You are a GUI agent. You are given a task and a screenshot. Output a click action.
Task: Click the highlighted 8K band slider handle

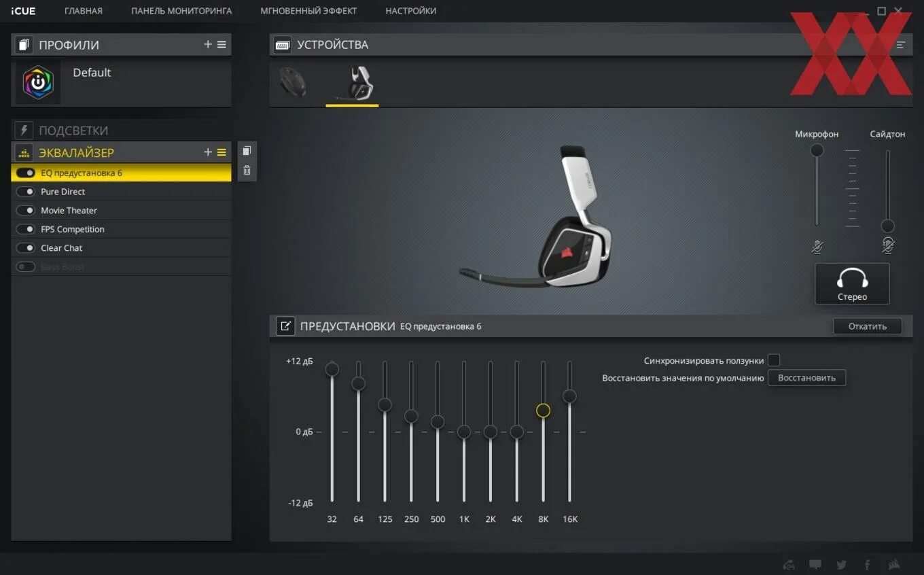click(543, 411)
